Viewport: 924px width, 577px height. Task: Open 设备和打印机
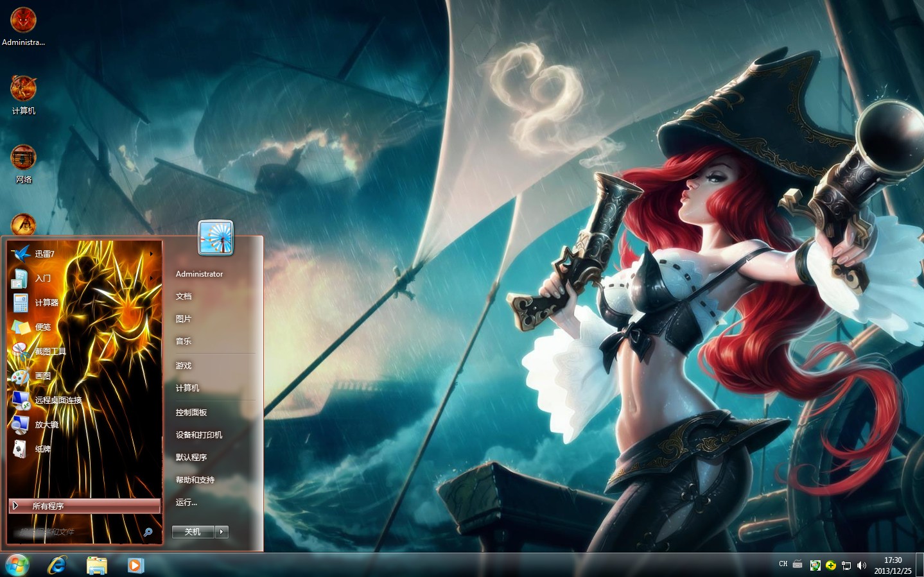tap(199, 435)
